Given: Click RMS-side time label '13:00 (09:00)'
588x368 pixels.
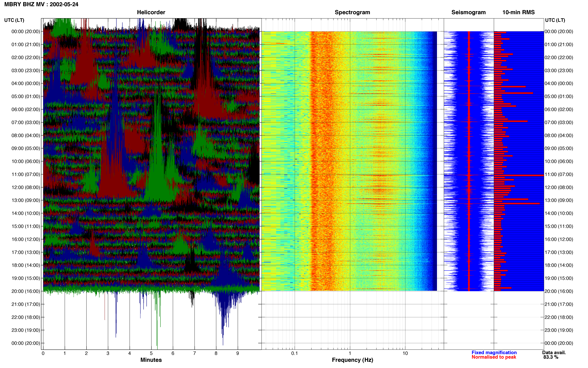Looking at the screenshot, I should tap(559, 200).
